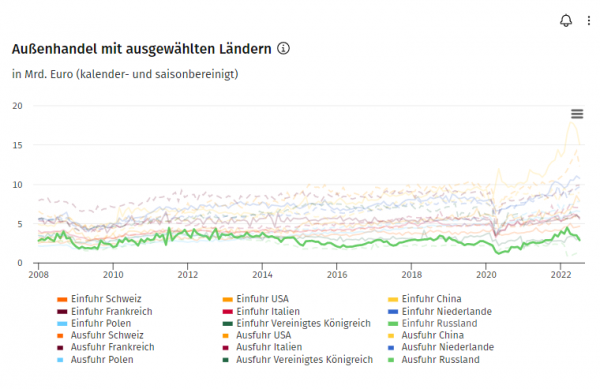Click the Ausfuhr China yellow marker
This screenshot has height=389, width=600.
(x=391, y=336)
